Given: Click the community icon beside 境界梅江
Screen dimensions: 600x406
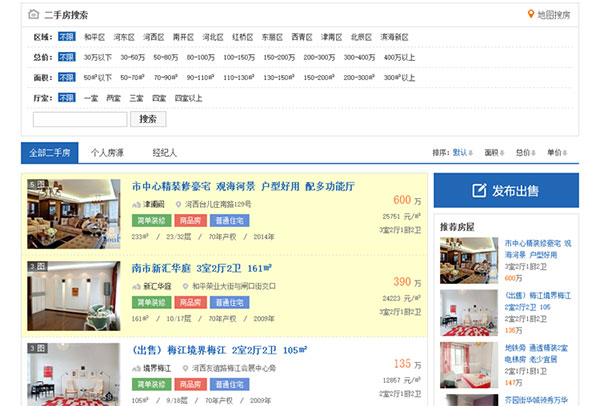Looking at the screenshot, I should click(136, 368).
